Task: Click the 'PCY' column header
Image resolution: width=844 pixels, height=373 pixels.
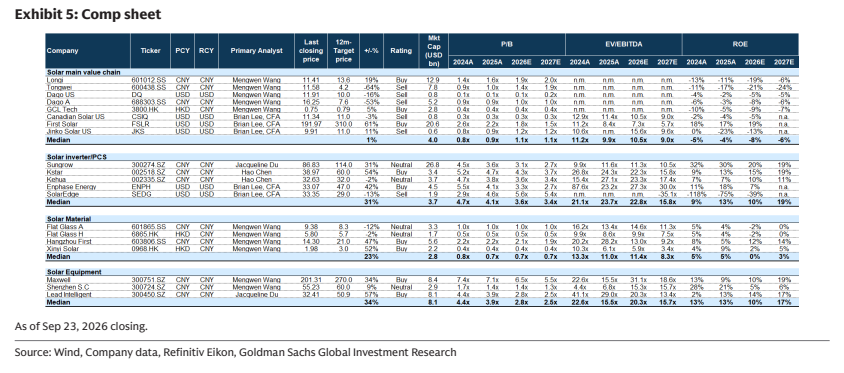Action: pyautogui.click(x=182, y=51)
